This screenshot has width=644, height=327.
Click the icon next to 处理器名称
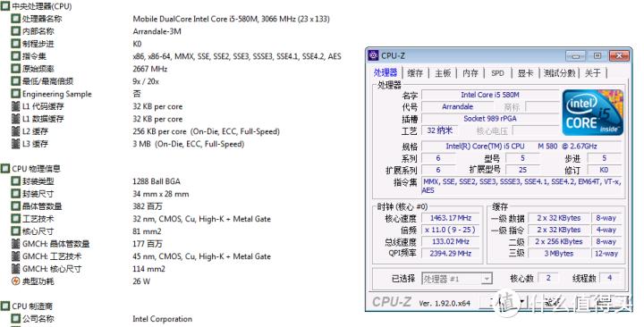(x=15, y=19)
